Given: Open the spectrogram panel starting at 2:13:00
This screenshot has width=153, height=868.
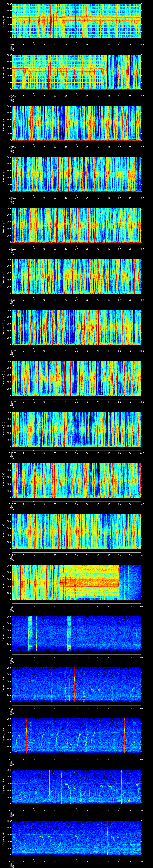Looking at the screenshot, I should (77, 634).
